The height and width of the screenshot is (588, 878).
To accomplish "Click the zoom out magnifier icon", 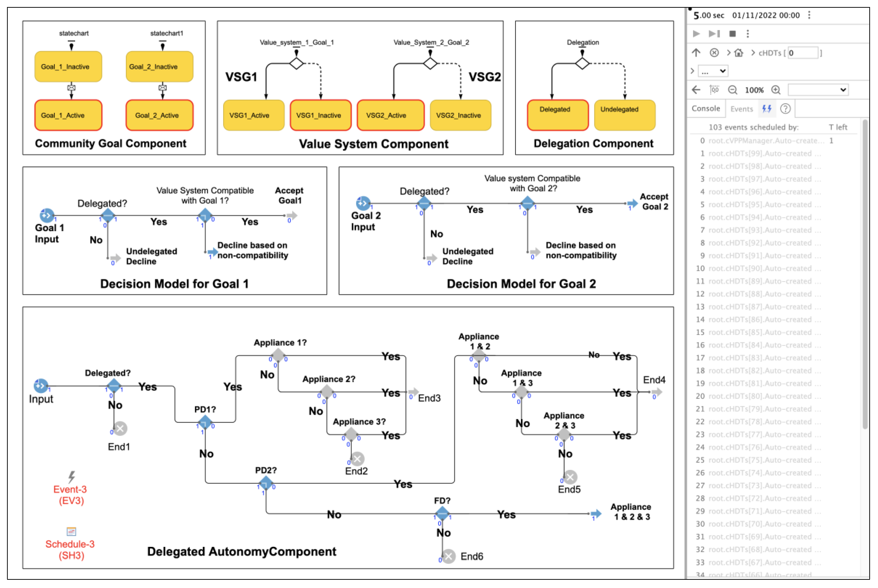I will (x=732, y=90).
